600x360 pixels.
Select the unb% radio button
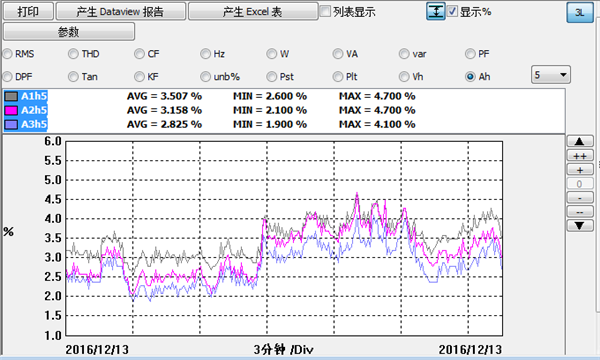pyautogui.click(x=205, y=77)
